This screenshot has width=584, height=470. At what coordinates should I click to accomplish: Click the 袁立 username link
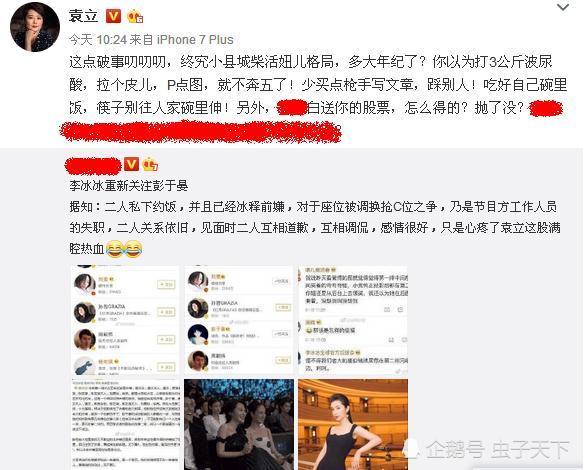[83, 16]
